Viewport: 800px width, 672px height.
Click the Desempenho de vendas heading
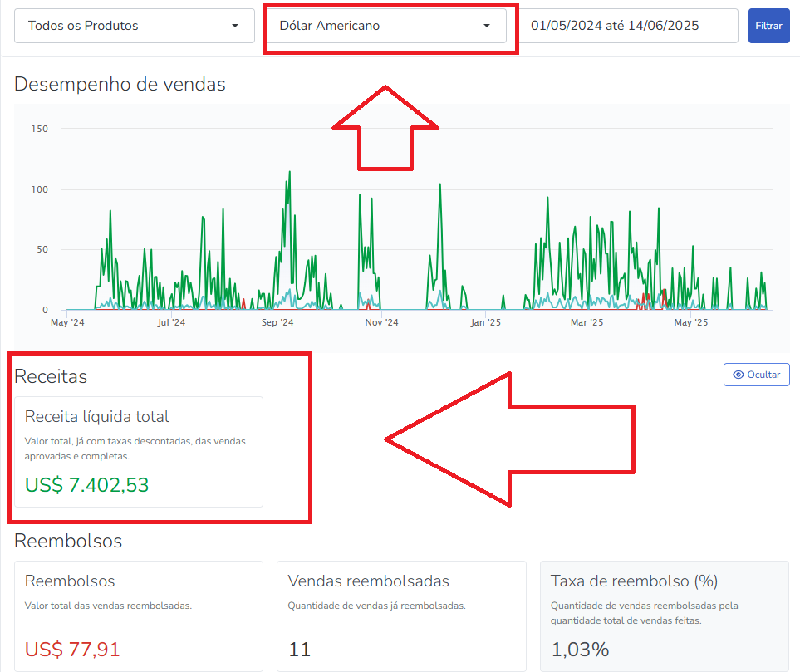pos(120,84)
